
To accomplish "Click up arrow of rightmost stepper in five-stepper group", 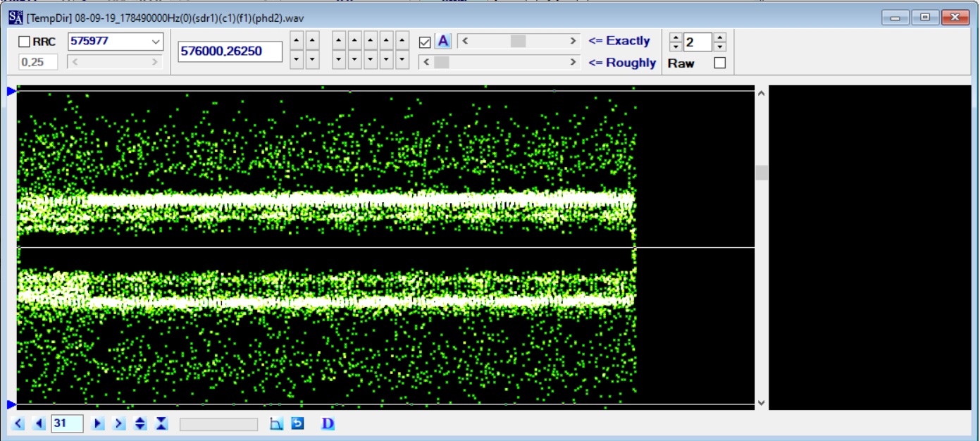I will pyautogui.click(x=402, y=40).
